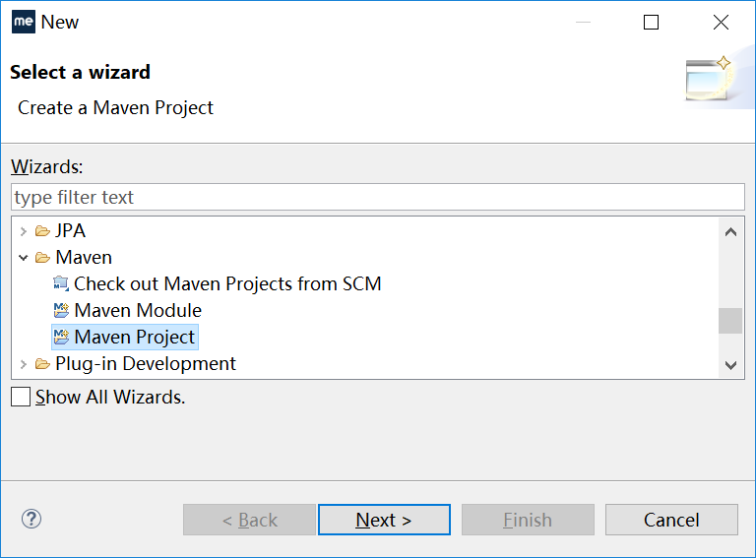Click the Maven folder icon
Screen dimensions: 756x558
(42, 258)
